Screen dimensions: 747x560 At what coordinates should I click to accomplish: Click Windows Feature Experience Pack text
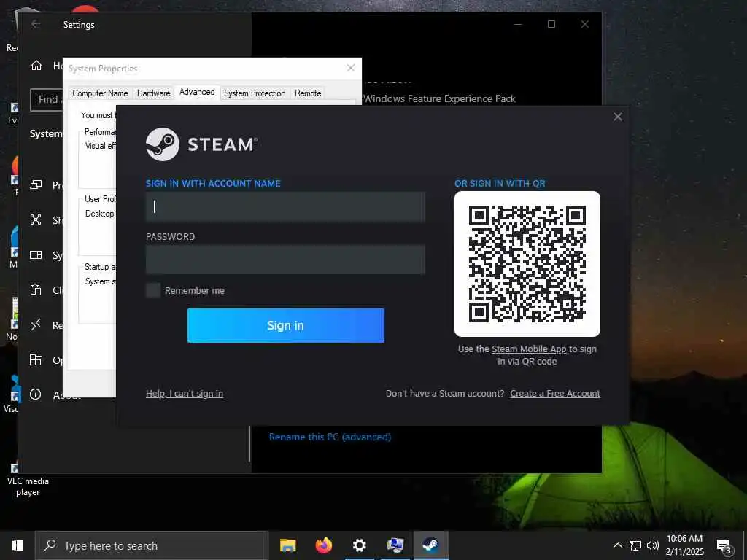tap(439, 98)
